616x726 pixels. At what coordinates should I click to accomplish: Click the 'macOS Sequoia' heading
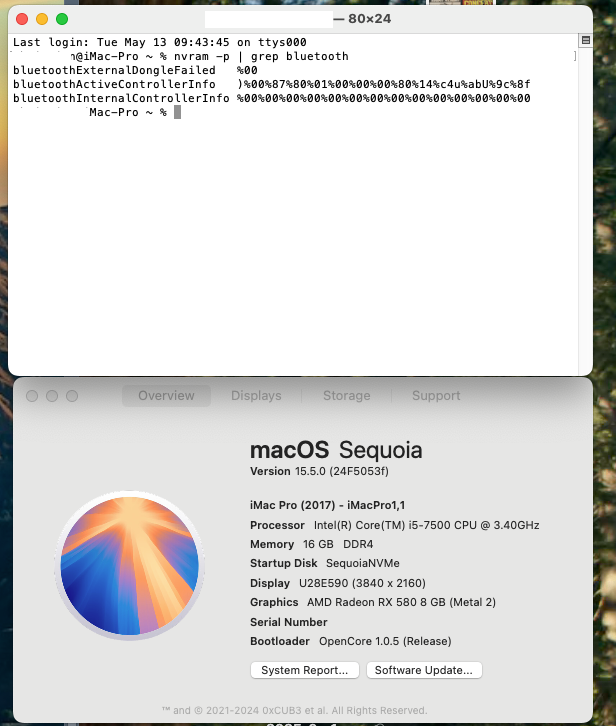tap(336, 450)
